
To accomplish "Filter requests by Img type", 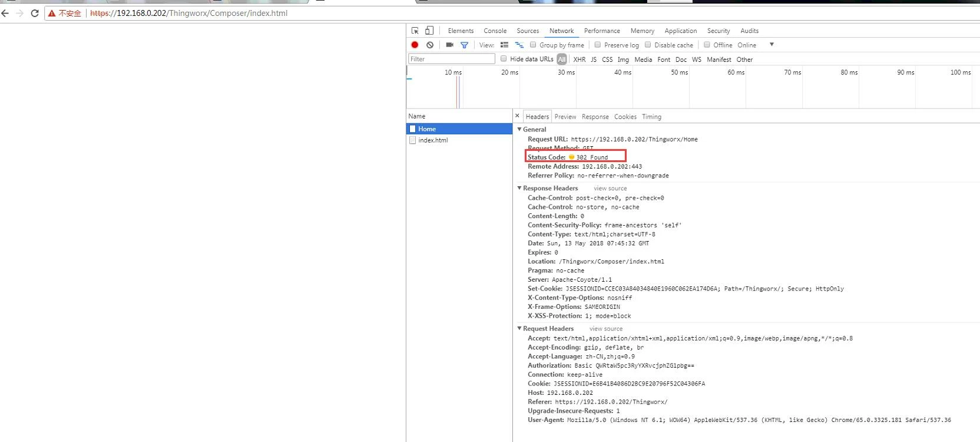I will pyautogui.click(x=623, y=60).
